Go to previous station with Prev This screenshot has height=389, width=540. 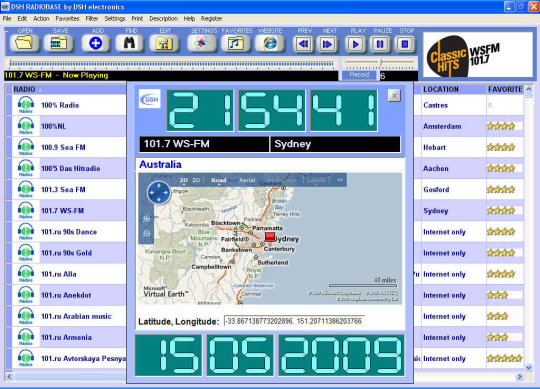click(x=303, y=44)
